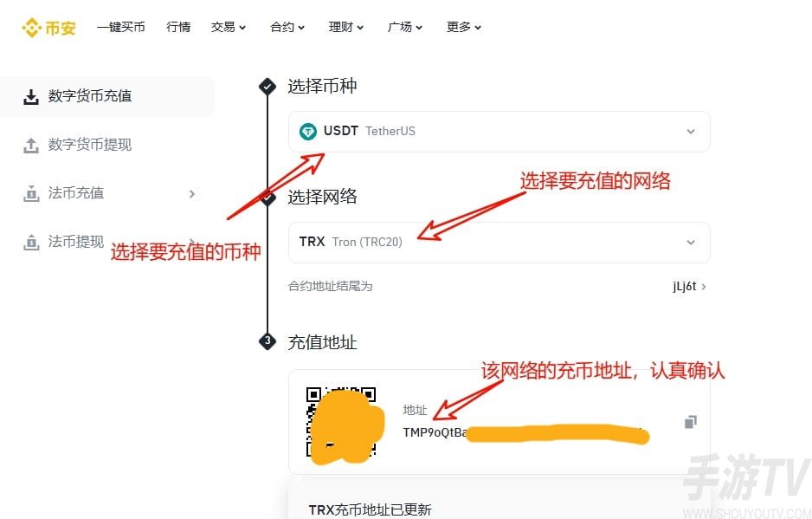Open the TRX Tron network dropdown
Viewport: 812px width, 519px height.
499,242
